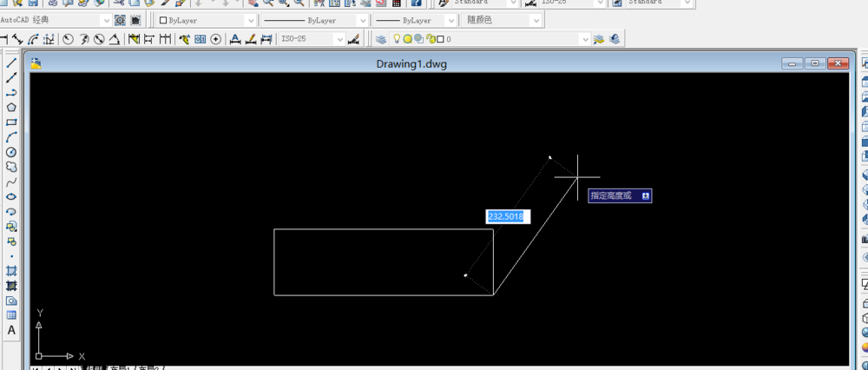Select the Polygon draw tool
The height and width of the screenshot is (370, 868).
(x=11, y=108)
